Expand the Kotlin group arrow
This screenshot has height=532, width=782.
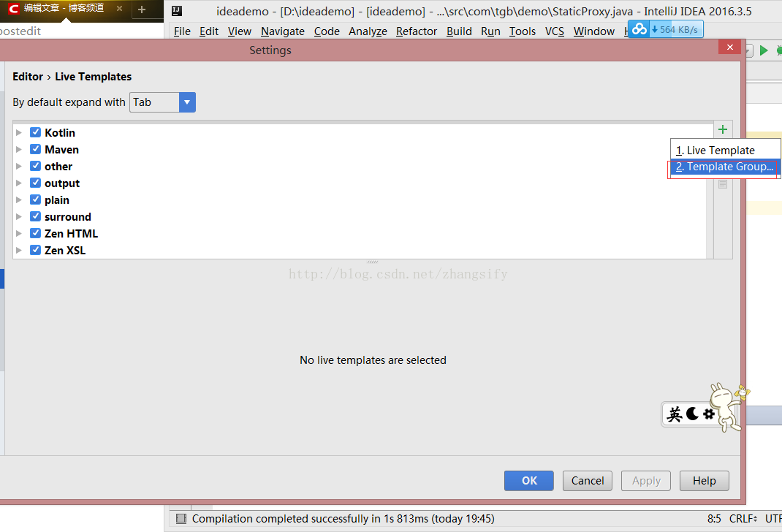tap(19, 132)
